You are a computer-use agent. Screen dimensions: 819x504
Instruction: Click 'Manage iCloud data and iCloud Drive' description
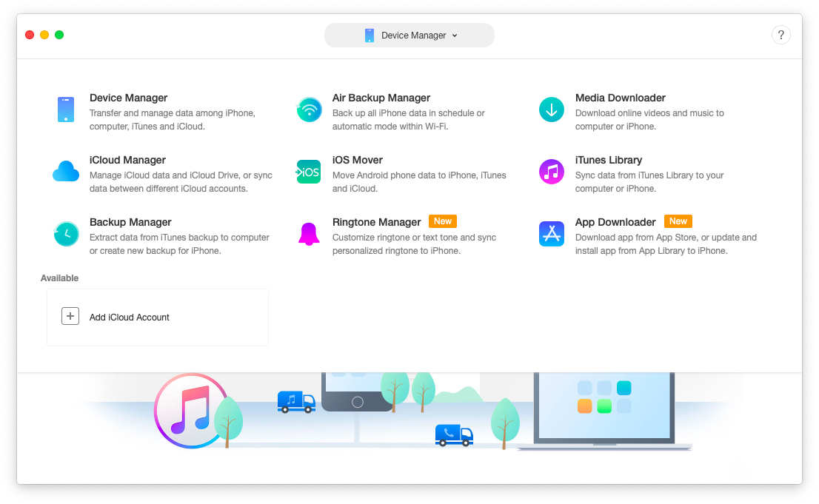pos(181,182)
